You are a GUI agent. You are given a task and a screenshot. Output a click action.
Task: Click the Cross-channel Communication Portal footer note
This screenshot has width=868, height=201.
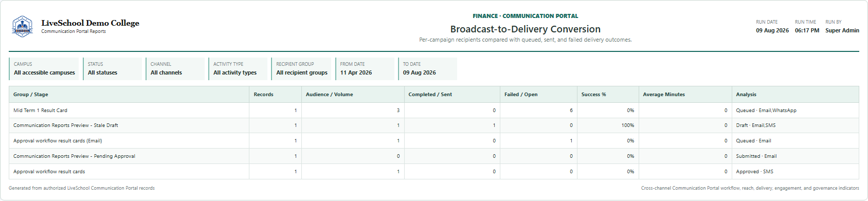(750, 188)
